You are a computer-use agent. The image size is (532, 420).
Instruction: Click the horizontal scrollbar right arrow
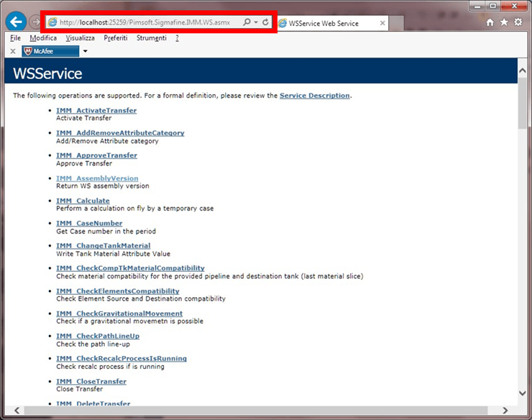point(505,410)
